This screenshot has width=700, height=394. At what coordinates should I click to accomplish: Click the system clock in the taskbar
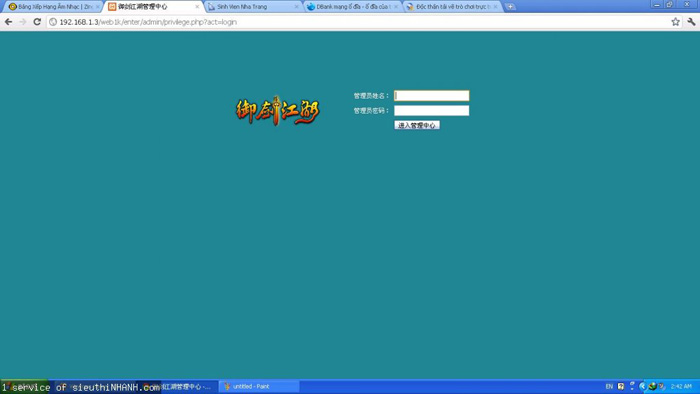tap(681, 386)
